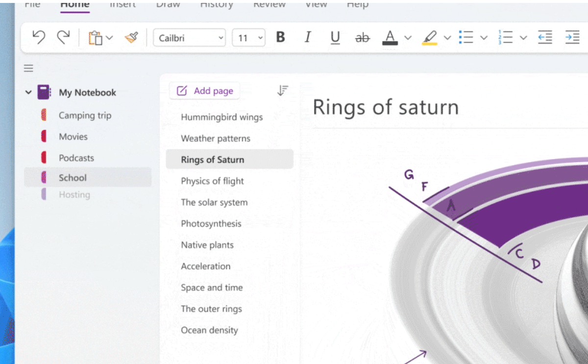The height and width of the screenshot is (364, 588).
Task: Select the Camping trip section
Action: [85, 116]
